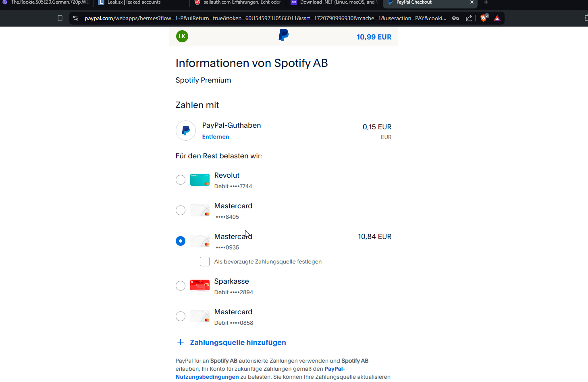Click Zahlungsquelle hinzufügen link

point(238,343)
